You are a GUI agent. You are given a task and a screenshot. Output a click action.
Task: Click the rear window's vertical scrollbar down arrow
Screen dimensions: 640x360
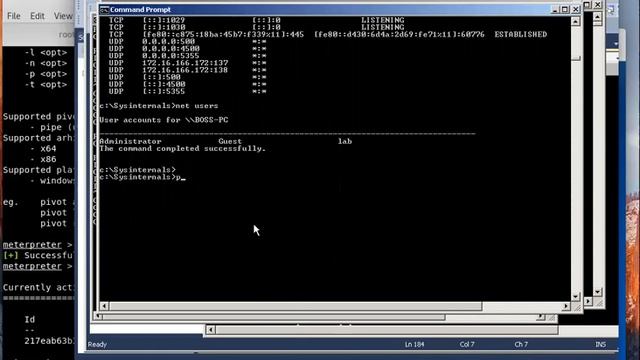(x=598, y=292)
